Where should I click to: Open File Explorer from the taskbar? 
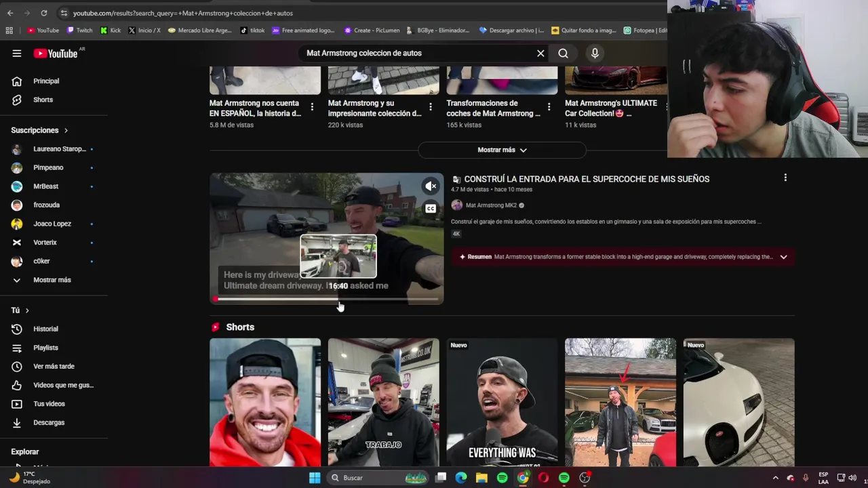tap(481, 478)
